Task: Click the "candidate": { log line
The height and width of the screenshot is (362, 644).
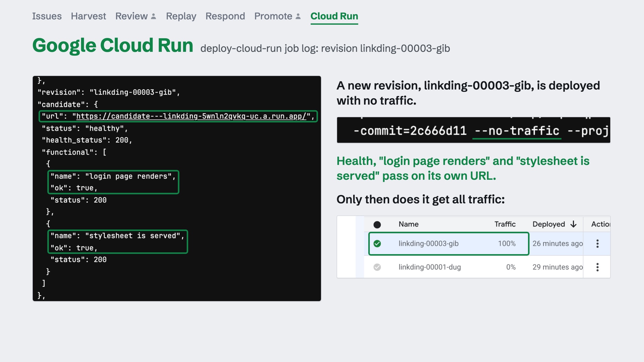Action: tap(67, 105)
